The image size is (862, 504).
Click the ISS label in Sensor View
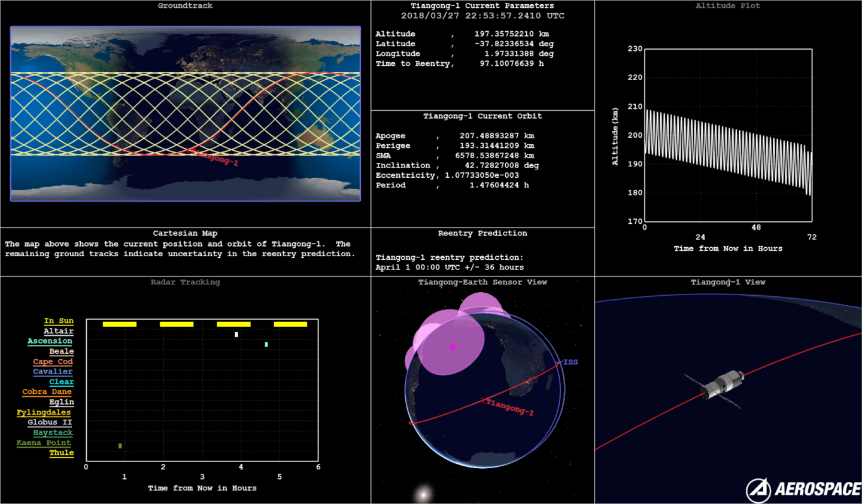[570, 362]
